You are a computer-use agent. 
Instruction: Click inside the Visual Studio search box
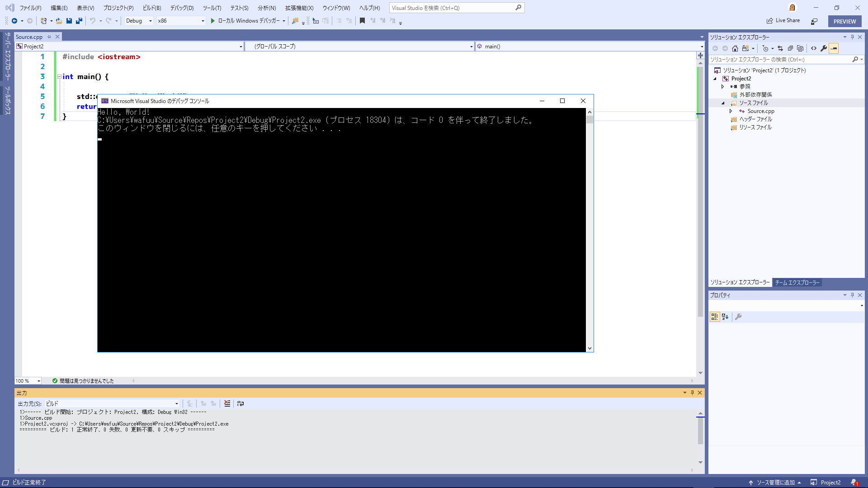pyautogui.click(x=452, y=8)
